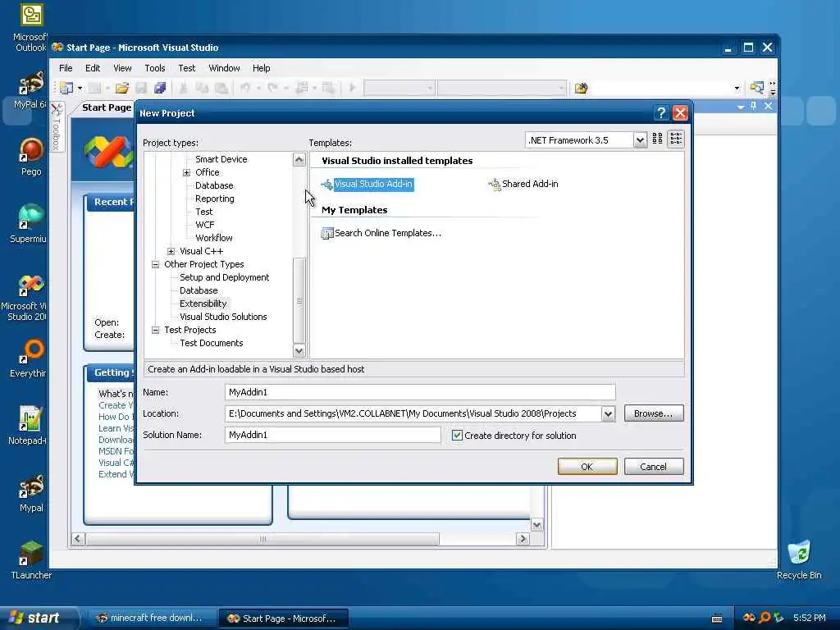
Task: Open the Mypal desktop shortcut near TLauncher
Action: tap(31, 493)
